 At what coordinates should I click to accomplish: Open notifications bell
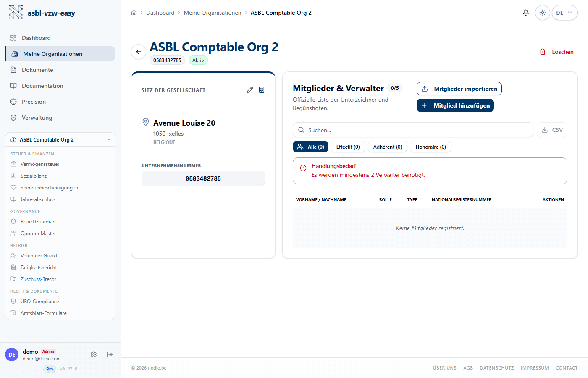click(x=525, y=13)
